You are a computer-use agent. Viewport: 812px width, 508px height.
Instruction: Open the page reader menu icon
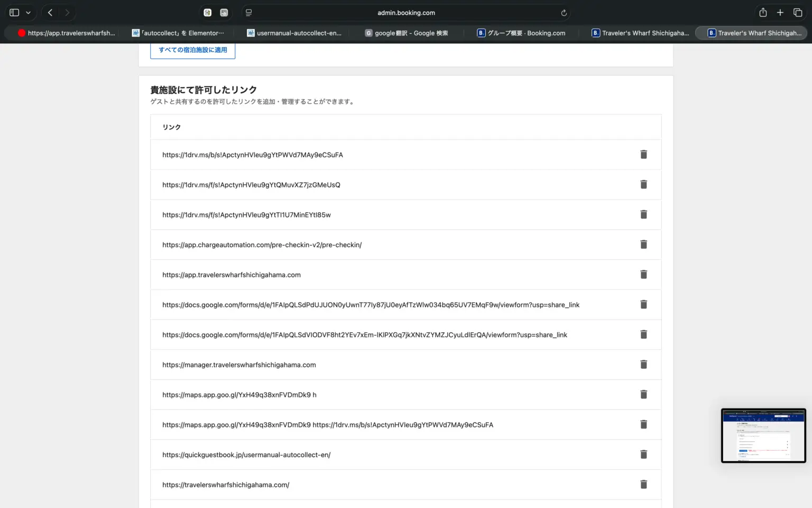tap(248, 13)
